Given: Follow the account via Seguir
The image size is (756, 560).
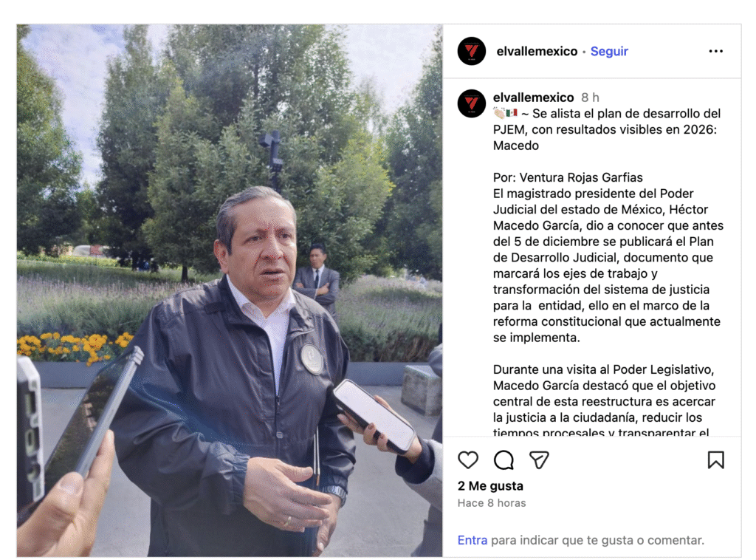Looking at the screenshot, I should [609, 51].
